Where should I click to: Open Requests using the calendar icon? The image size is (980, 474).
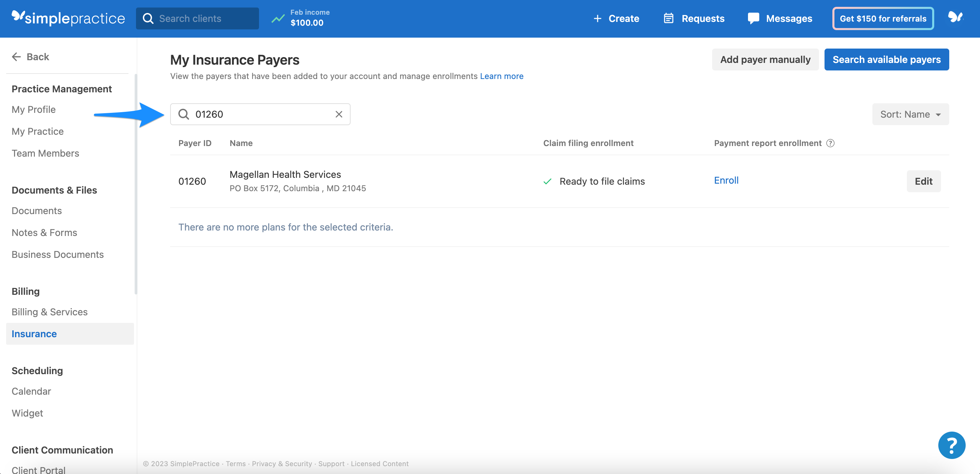(x=668, y=18)
